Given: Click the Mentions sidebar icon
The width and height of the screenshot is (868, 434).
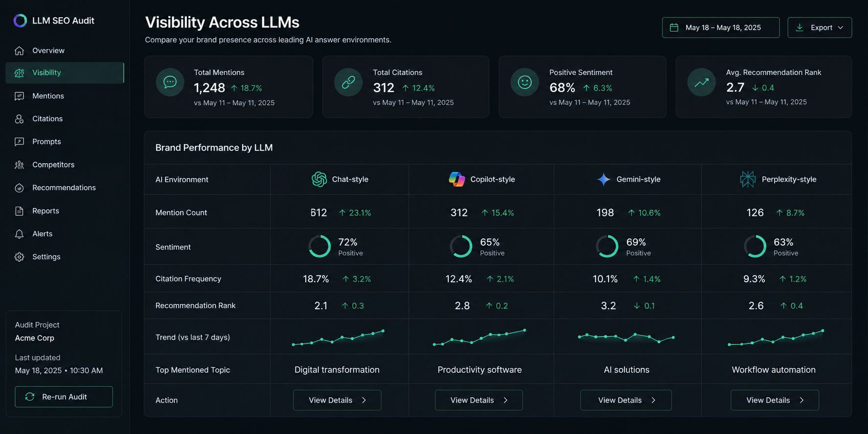Looking at the screenshot, I should (19, 96).
